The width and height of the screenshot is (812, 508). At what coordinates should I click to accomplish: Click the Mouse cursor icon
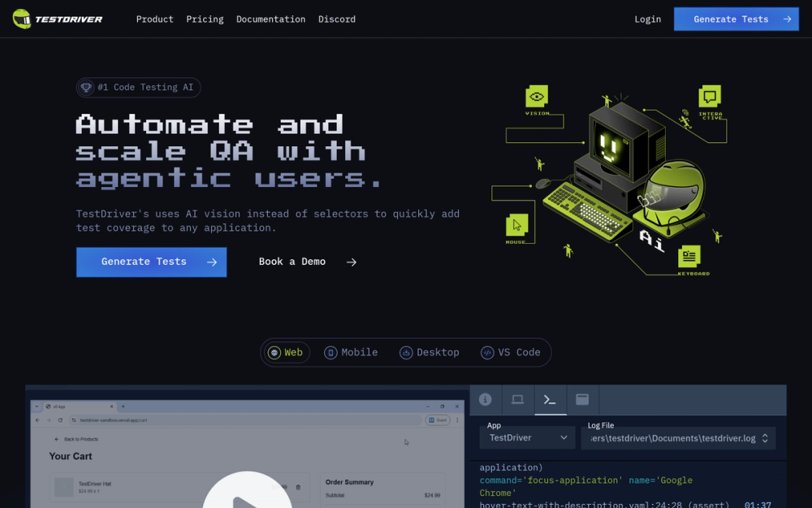516,225
